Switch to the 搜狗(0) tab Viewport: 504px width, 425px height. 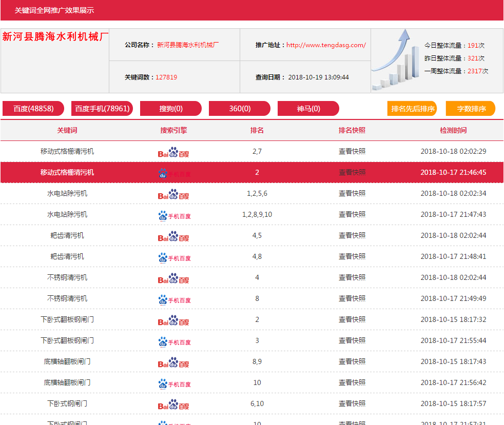pos(170,108)
